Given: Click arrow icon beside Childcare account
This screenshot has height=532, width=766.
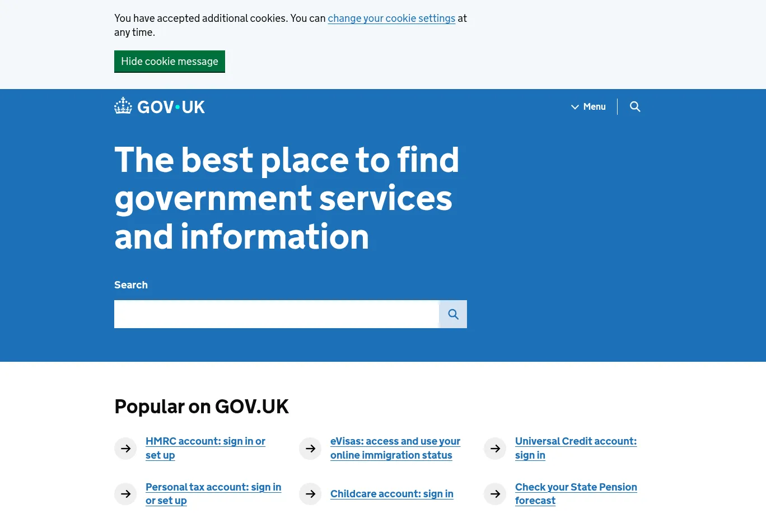Looking at the screenshot, I should [310, 494].
